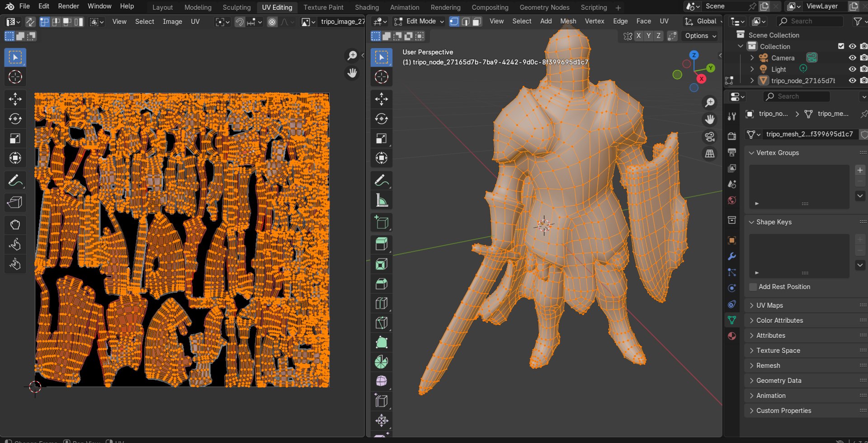Select the Extrude Region tool
868x443 pixels.
tap(381, 244)
